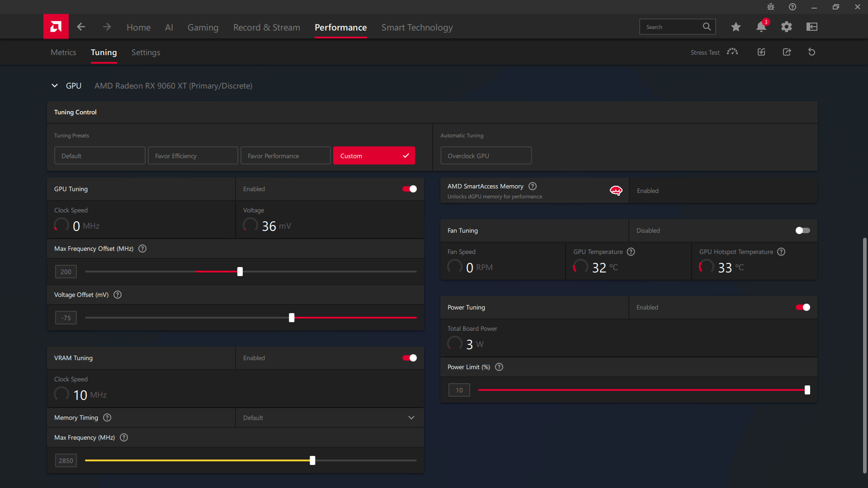Click the bug report icon
This screenshot has width=868, height=488.
click(770, 7)
